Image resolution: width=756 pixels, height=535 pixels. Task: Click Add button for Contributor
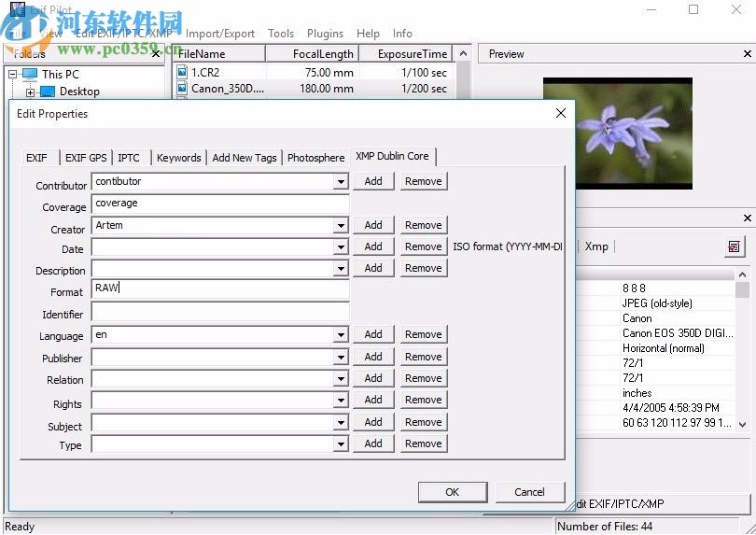tap(373, 181)
